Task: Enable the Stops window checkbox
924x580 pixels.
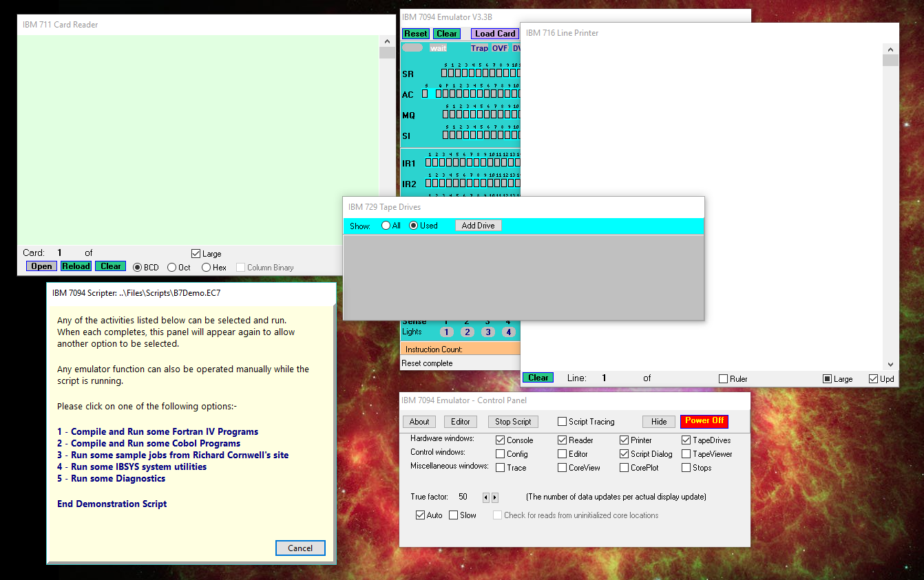Action: point(686,468)
